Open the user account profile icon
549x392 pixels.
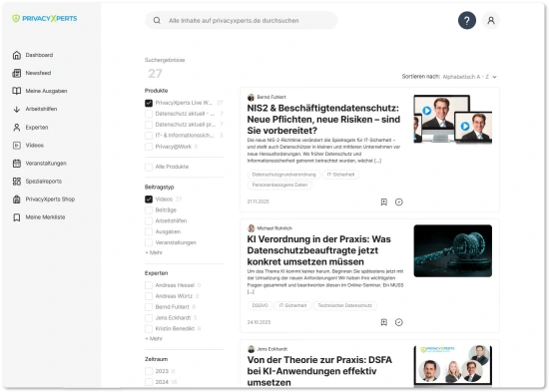(x=491, y=21)
